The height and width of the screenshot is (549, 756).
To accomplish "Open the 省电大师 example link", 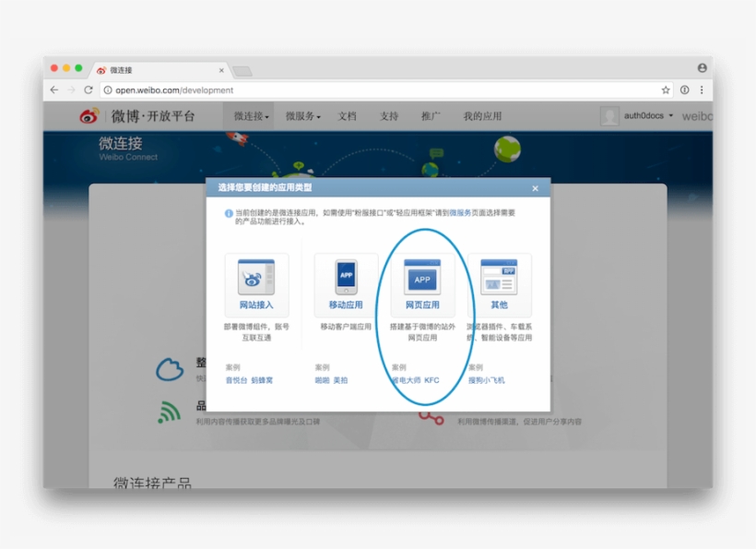I will [406, 380].
